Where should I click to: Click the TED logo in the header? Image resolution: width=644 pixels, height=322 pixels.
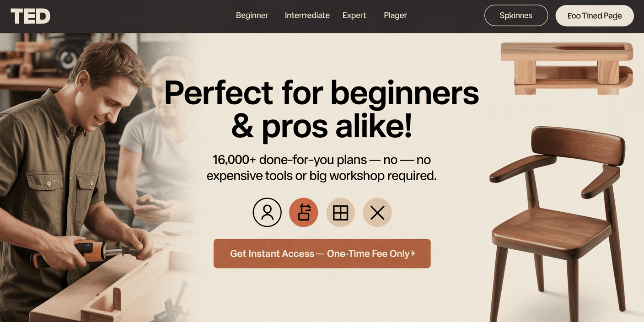pos(31,16)
